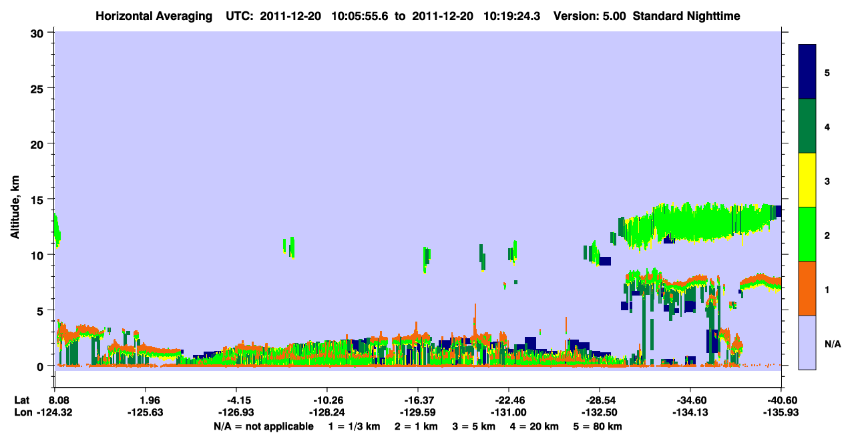Click the longitude value -132.50

click(600, 413)
